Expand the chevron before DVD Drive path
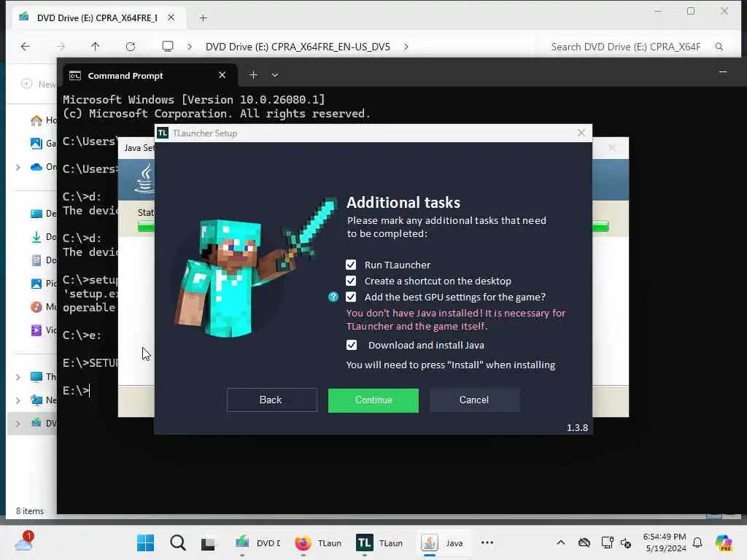The height and width of the screenshot is (560, 747). click(190, 47)
